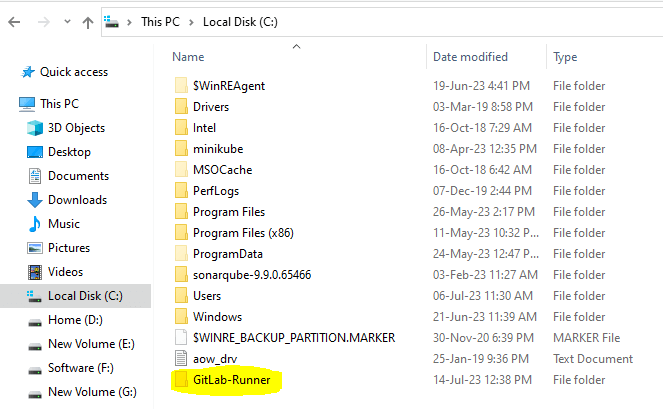The image size is (663, 409).
Task: Click date 06-Jul-23 11:30 AM
Action: pos(482,296)
